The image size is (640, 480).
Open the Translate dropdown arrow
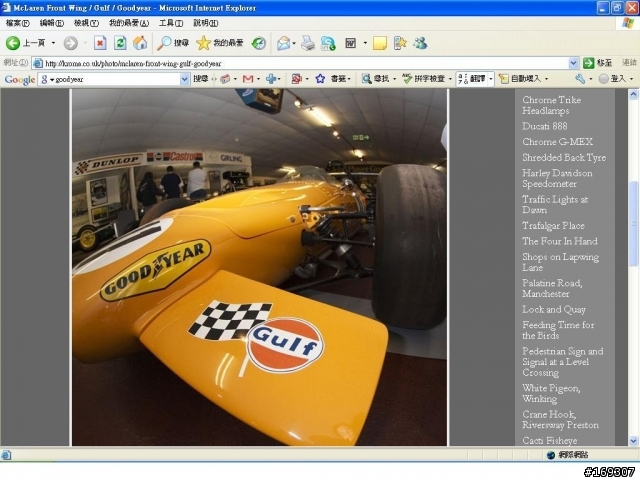click(491, 79)
